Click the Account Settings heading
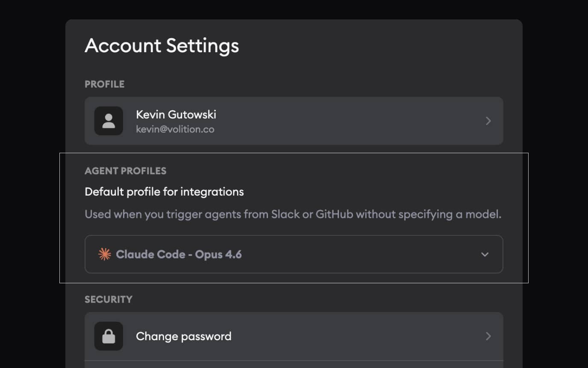Image resolution: width=588 pixels, height=368 pixels. 162,46
